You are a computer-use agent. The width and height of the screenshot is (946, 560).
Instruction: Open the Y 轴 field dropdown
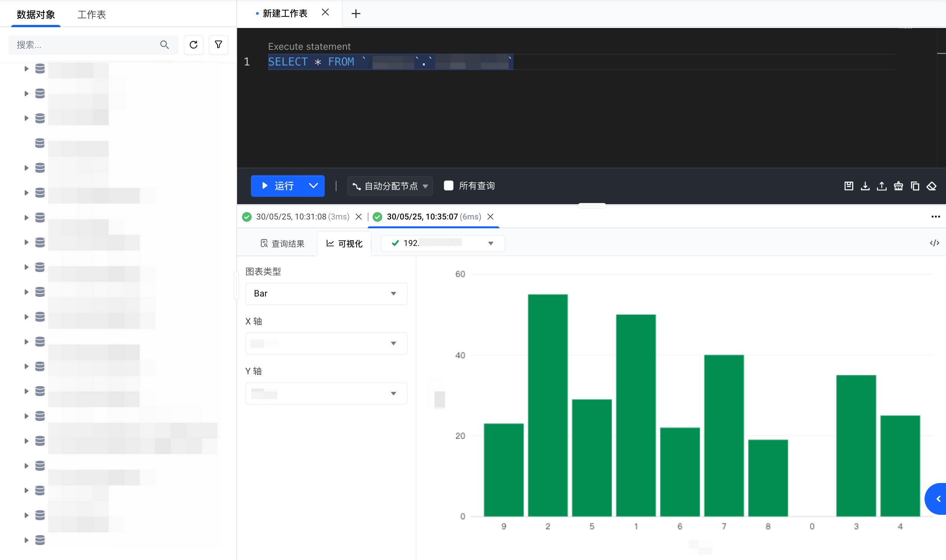pos(326,393)
